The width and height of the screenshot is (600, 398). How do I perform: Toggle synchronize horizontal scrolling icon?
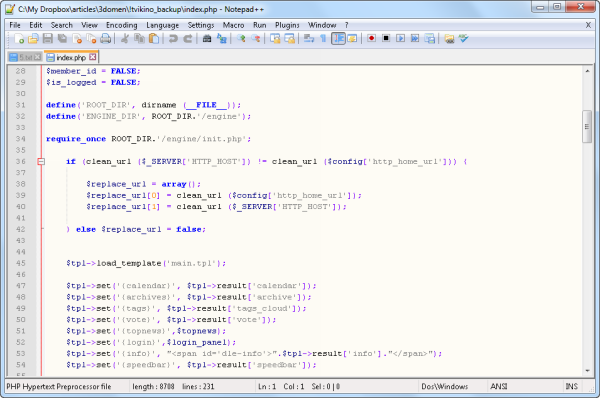(x=290, y=38)
